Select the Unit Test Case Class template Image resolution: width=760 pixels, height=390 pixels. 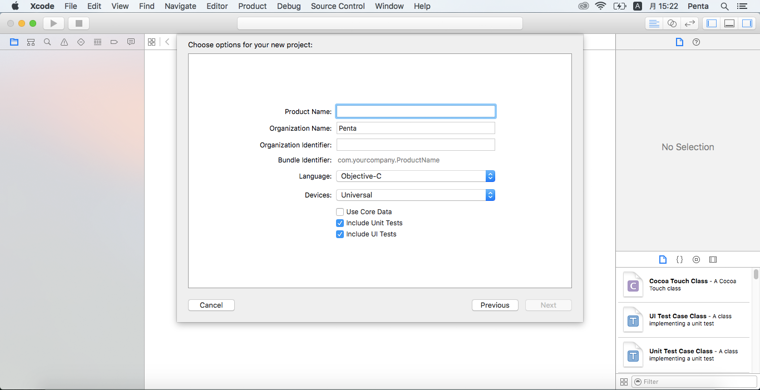tap(684, 355)
